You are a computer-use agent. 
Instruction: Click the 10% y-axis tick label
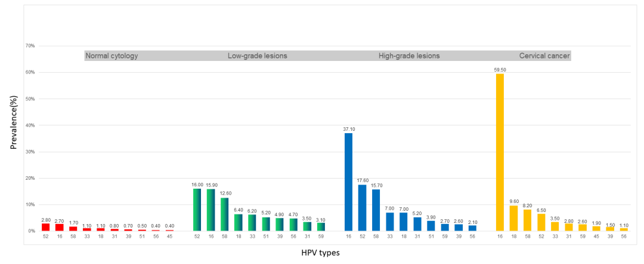30,204
